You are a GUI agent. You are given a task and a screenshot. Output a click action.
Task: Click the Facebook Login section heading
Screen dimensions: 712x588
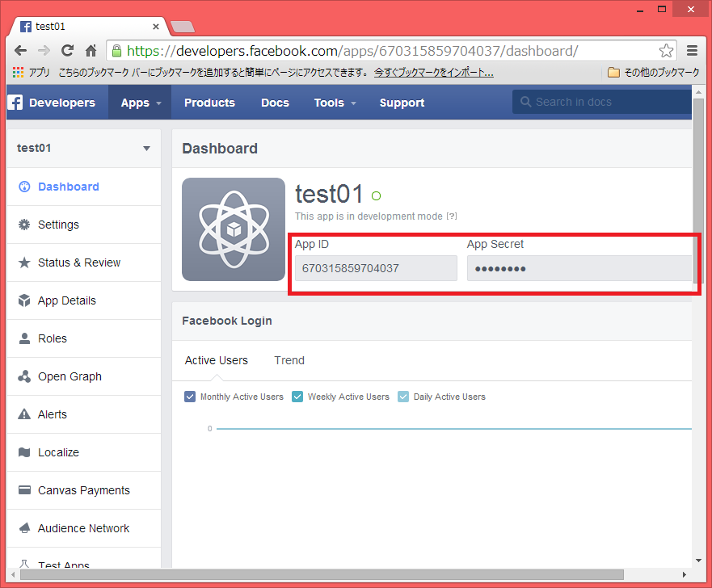click(x=227, y=321)
